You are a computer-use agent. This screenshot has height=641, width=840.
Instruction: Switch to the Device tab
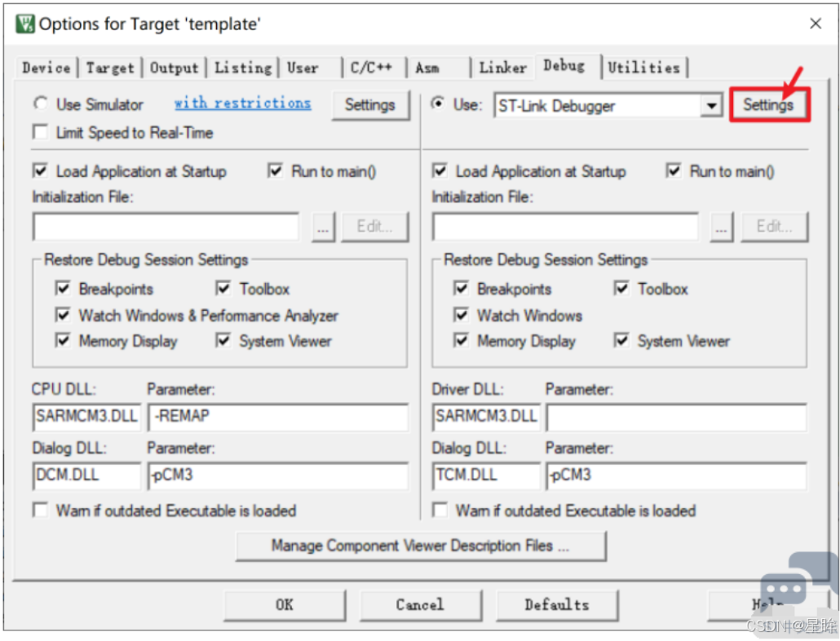pyautogui.click(x=46, y=68)
